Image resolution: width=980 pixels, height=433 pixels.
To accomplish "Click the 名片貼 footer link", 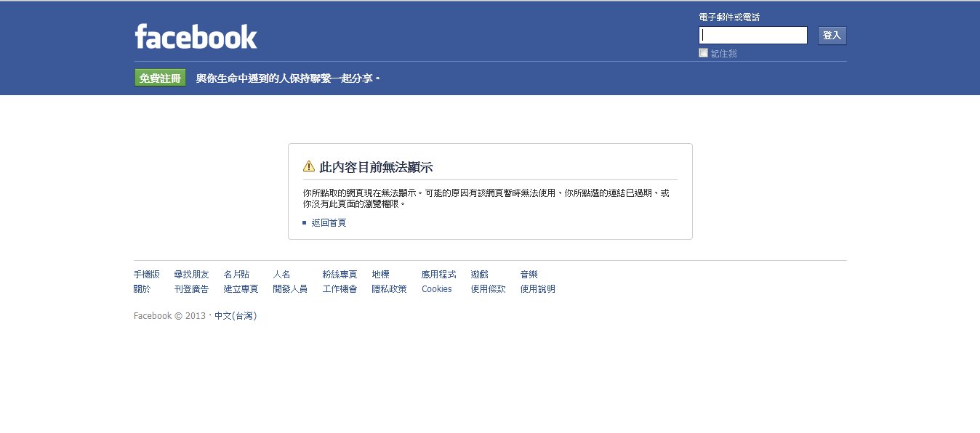I will pos(236,274).
